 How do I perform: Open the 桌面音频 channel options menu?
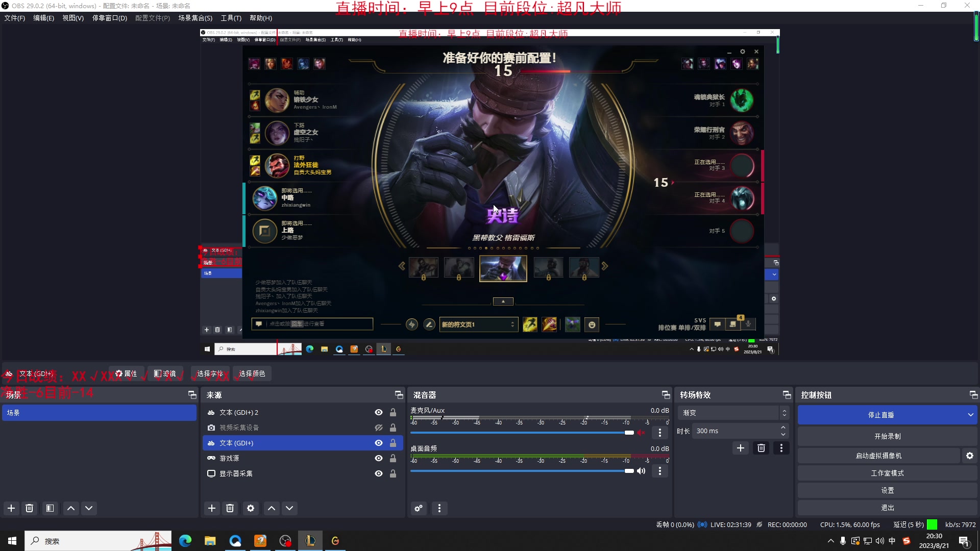click(x=660, y=471)
